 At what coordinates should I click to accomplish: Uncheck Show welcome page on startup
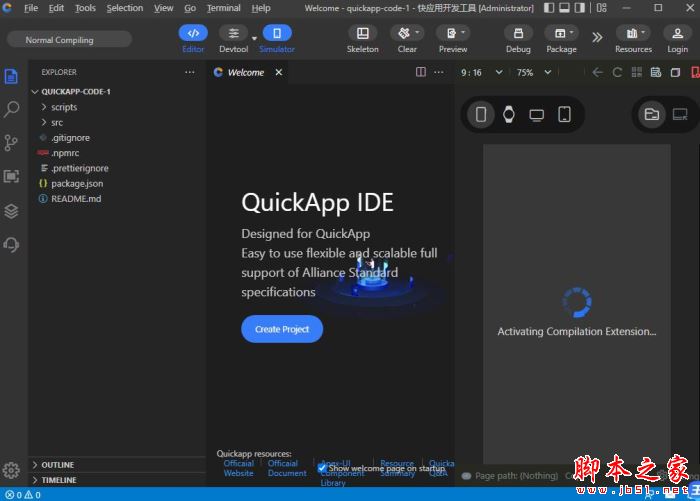tap(323, 468)
